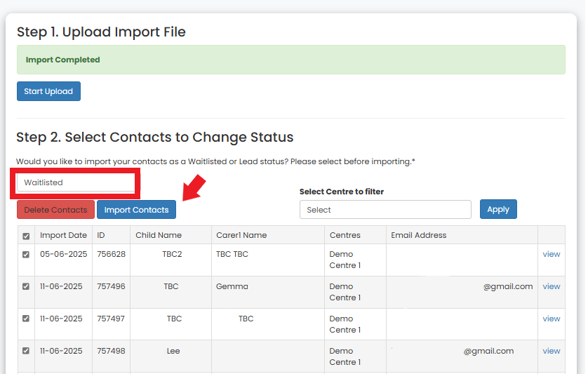Image resolution: width=588 pixels, height=374 pixels.
Task: Open the Waitlisted status dropdown
Action: click(76, 182)
